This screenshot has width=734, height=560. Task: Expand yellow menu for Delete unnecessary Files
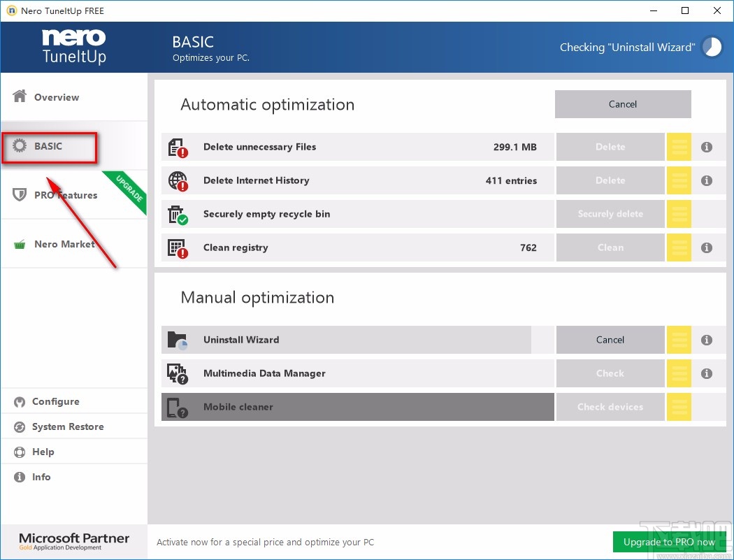[x=679, y=147]
